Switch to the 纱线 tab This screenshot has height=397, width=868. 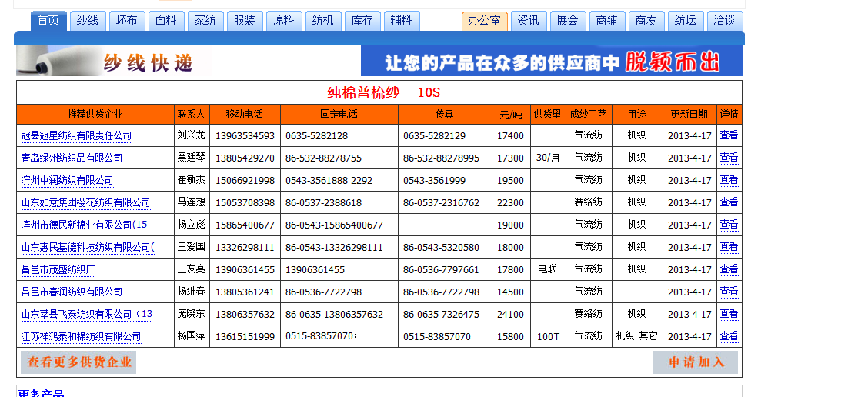tap(88, 21)
